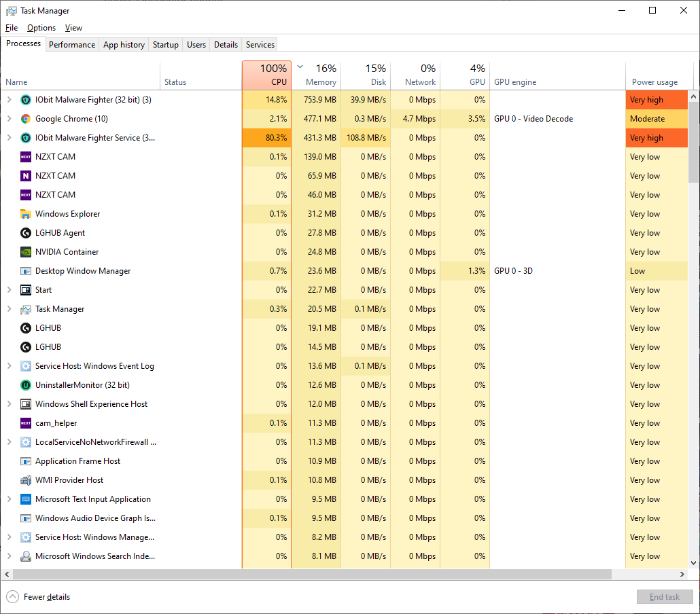The image size is (700, 614).
Task: Click the NVIDIA Container icon
Action: [x=26, y=252]
